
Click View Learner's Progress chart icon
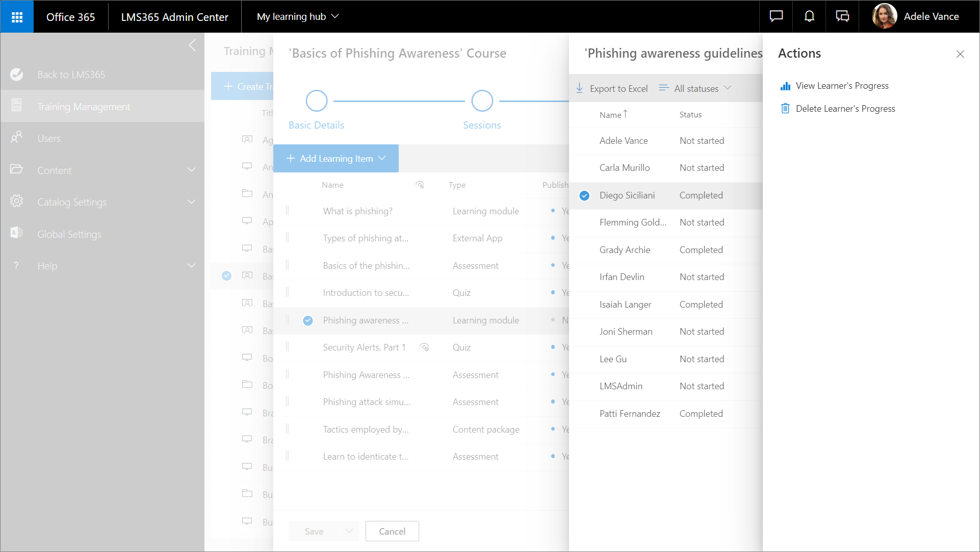click(x=785, y=86)
